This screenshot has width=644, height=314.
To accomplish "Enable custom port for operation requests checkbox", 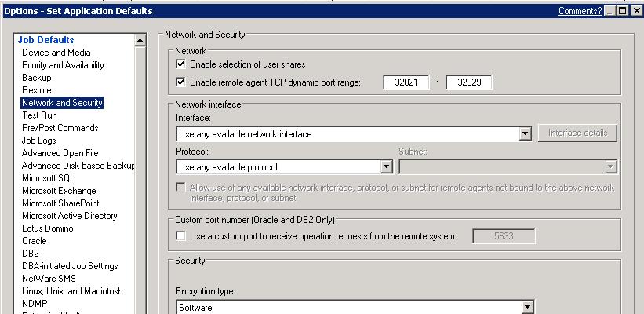I will point(180,236).
